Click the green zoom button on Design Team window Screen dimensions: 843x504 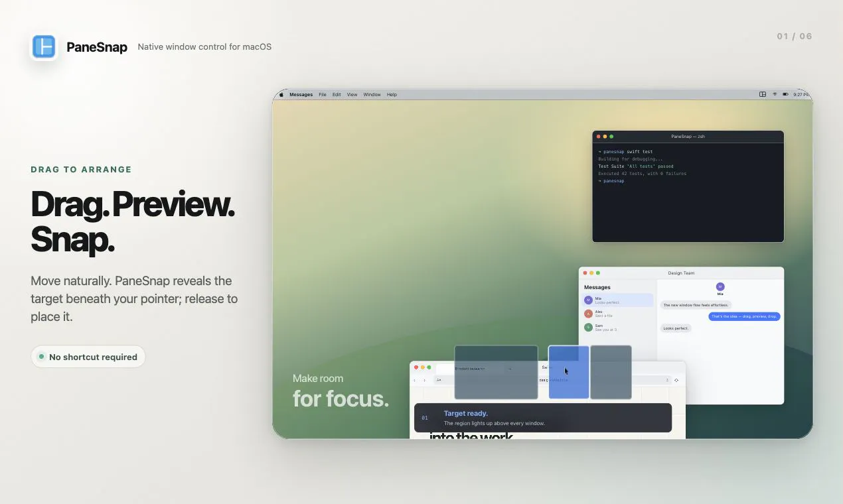click(x=598, y=273)
